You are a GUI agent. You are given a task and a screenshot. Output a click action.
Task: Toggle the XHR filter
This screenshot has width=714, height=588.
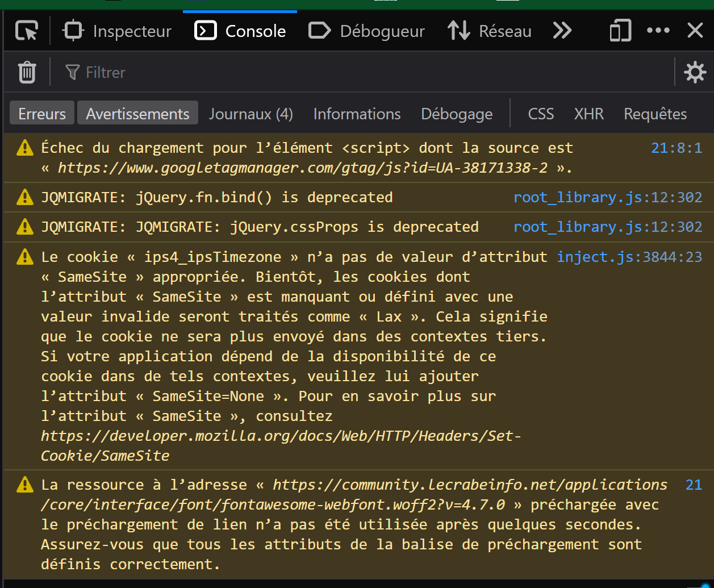coord(589,114)
